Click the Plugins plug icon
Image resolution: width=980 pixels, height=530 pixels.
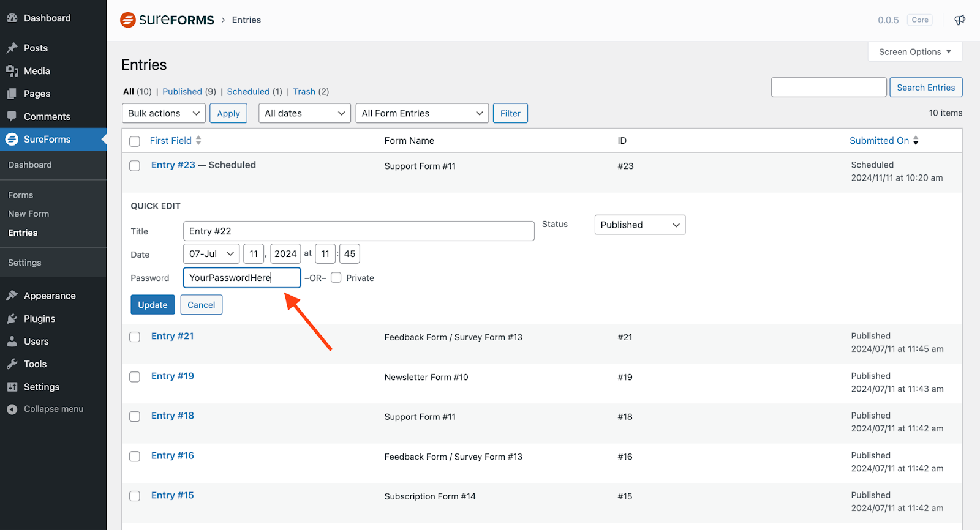12,319
